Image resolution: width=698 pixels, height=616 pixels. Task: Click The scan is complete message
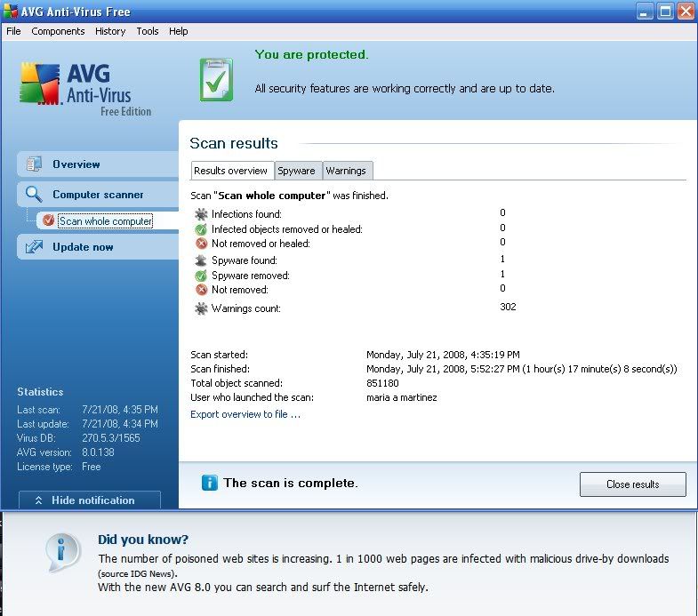point(291,483)
